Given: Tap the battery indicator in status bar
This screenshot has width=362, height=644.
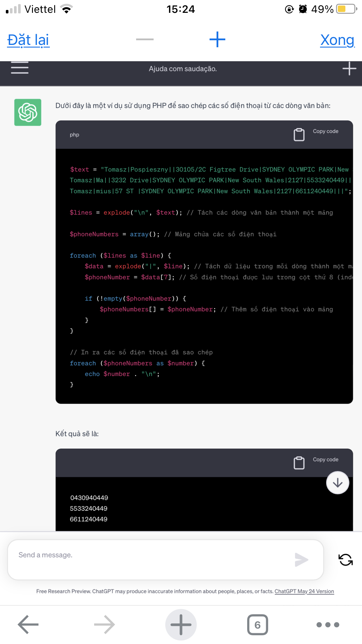Looking at the screenshot, I should point(347,9).
